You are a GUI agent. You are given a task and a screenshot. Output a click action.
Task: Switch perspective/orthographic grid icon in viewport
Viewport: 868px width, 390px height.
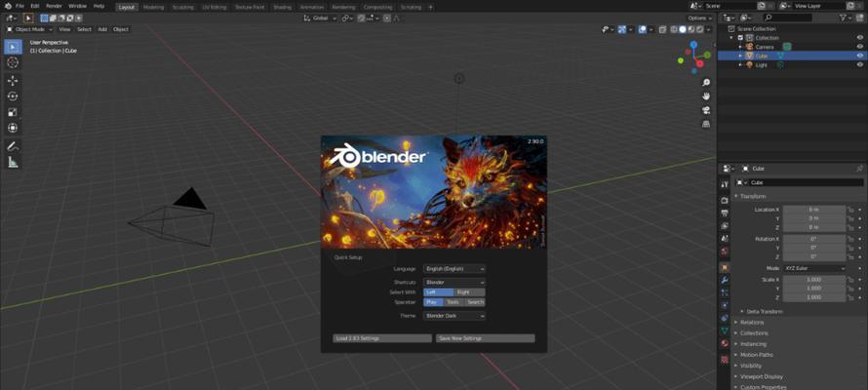(x=706, y=124)
